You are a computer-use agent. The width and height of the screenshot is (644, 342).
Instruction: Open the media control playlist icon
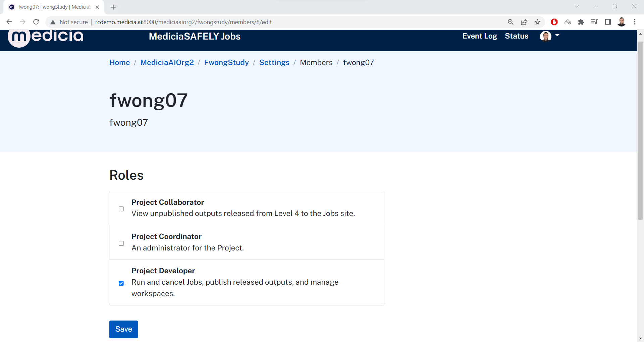(594, 22)
